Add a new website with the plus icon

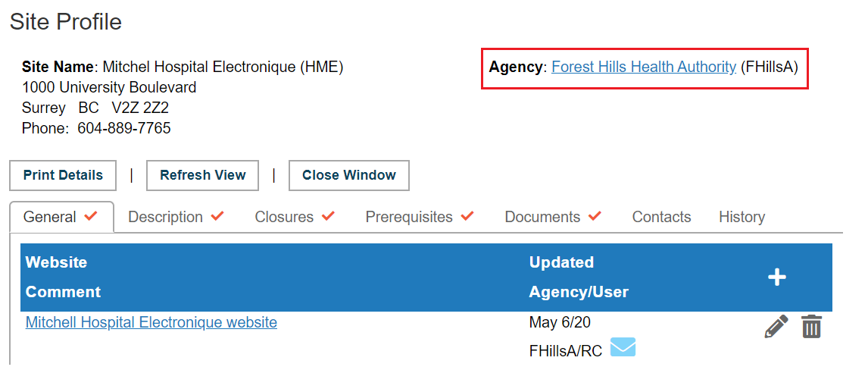point(777,277)
